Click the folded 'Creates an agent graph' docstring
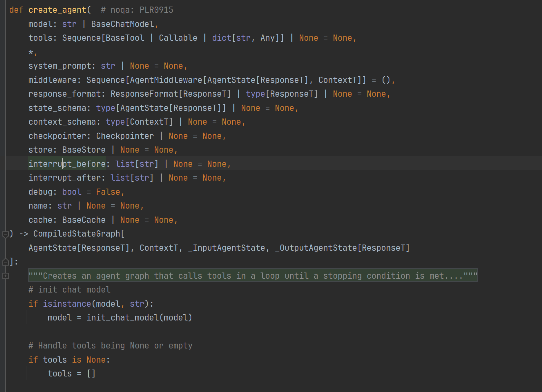 click(253, 276)
